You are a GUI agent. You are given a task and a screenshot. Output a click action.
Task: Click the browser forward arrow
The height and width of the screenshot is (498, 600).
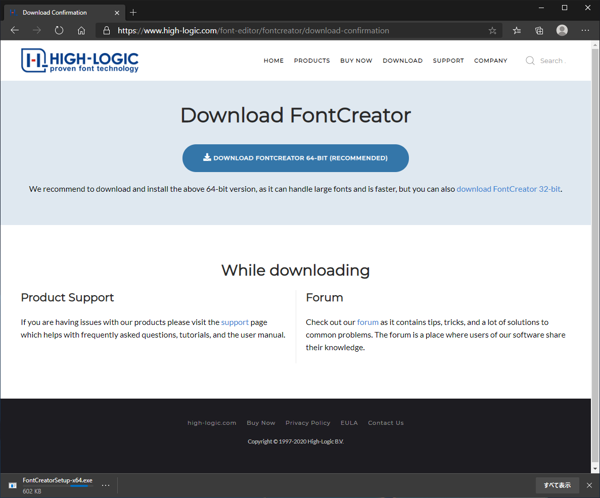[37, 30]
